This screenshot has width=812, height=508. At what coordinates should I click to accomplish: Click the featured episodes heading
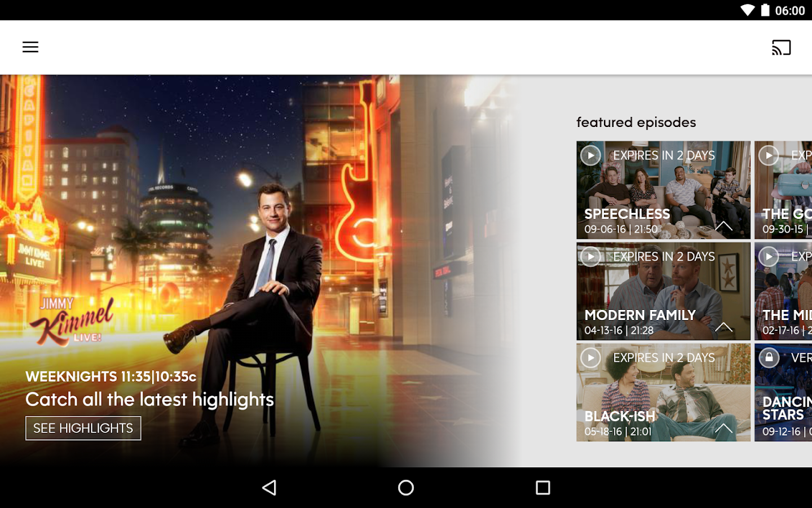(636, 122)
